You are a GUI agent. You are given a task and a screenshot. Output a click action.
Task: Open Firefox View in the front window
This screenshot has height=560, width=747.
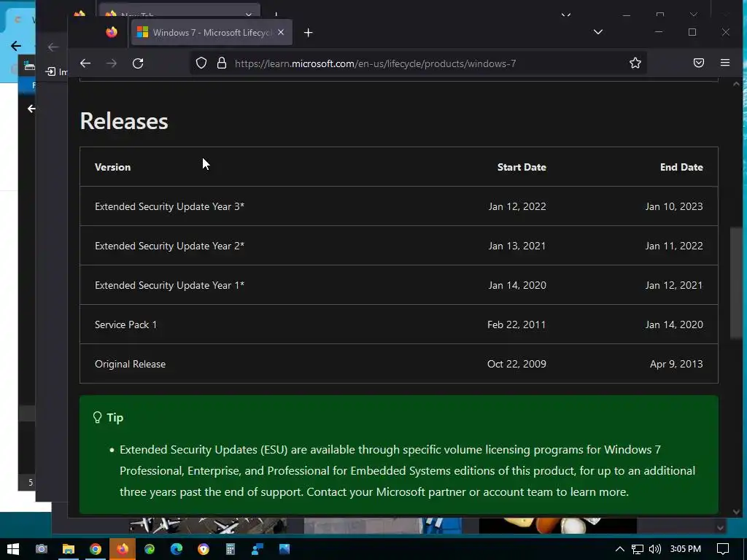112,32
